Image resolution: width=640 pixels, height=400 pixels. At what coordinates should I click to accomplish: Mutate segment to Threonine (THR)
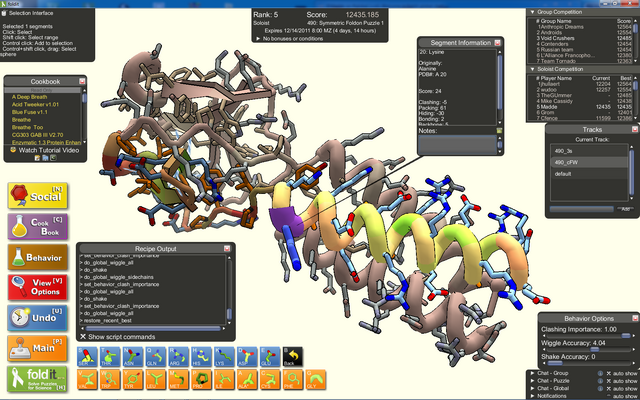pyautogui.click(x=110, y=357)
